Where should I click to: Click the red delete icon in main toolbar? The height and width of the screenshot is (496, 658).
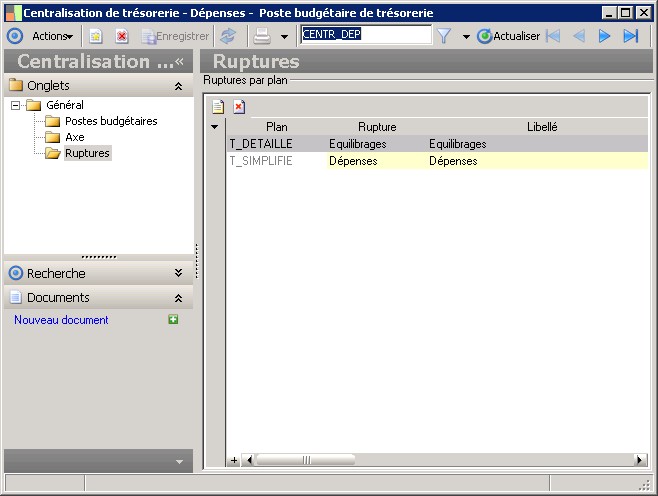coord(121,36)
